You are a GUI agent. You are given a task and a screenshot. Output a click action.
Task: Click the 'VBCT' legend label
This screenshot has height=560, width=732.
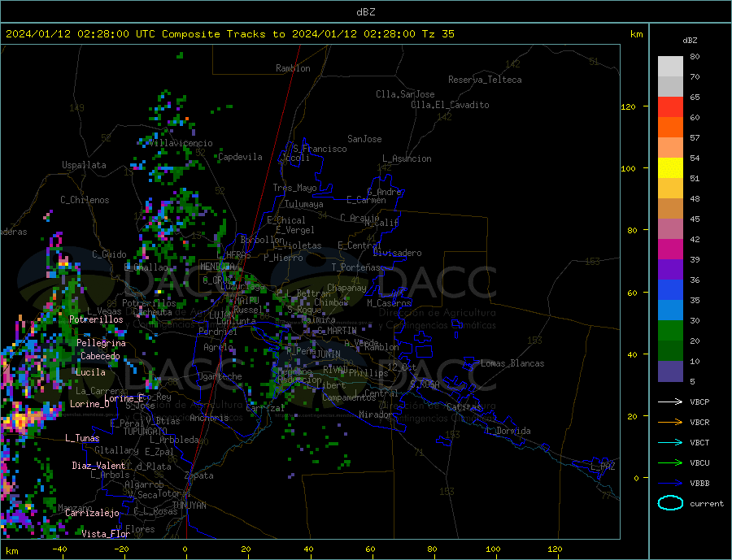tap(699, 442)
